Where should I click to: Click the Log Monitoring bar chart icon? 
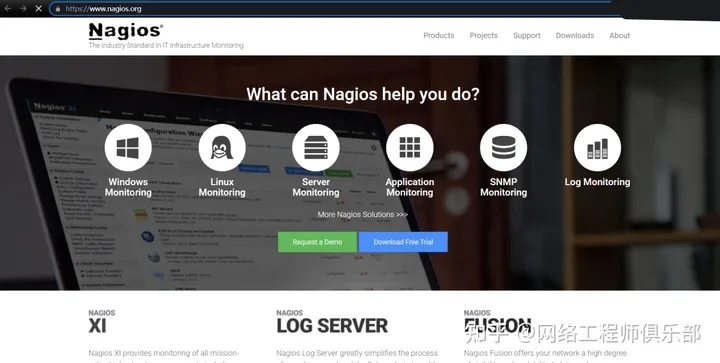pos(597,148)
